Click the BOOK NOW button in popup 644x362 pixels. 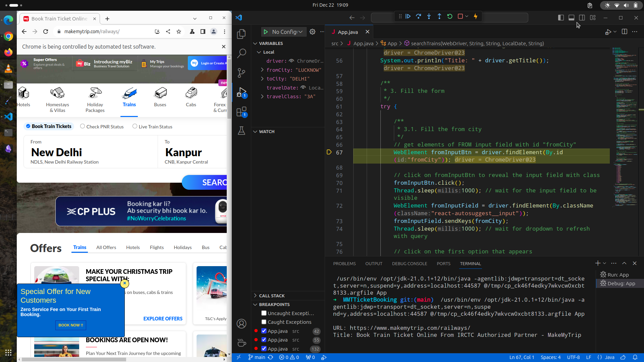click(x=70, y=325)
